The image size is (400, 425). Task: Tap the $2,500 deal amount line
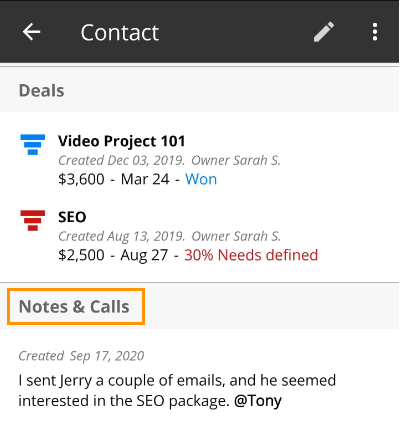coord(188,255)
